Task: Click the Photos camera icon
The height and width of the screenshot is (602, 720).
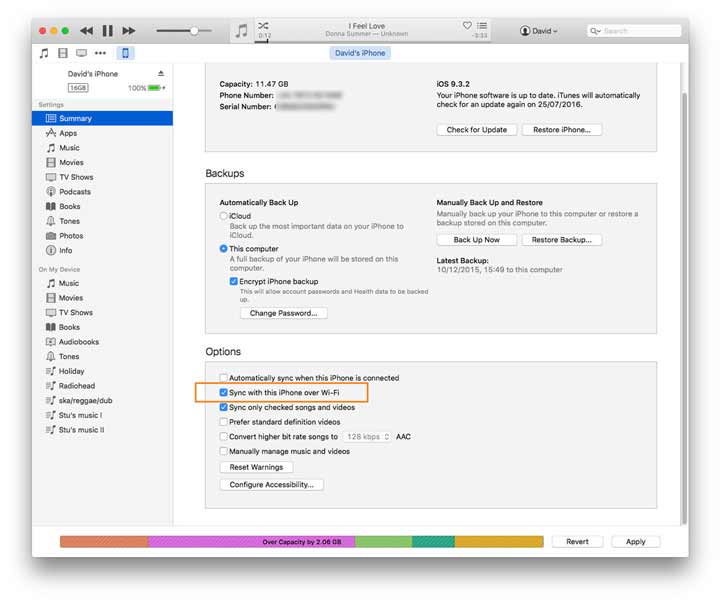Action: coord(51,236)
